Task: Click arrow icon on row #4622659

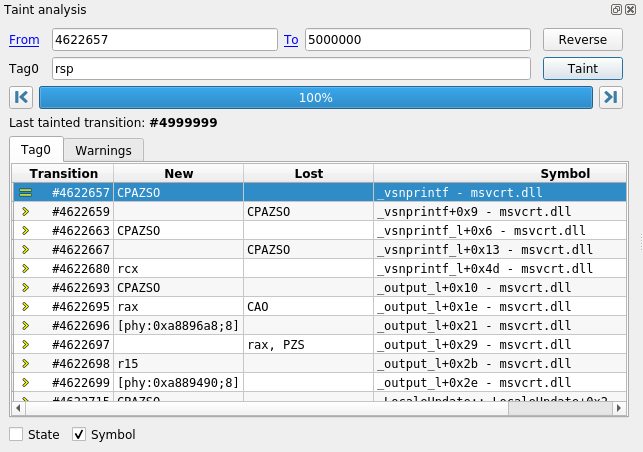Action: pos(26,212)
